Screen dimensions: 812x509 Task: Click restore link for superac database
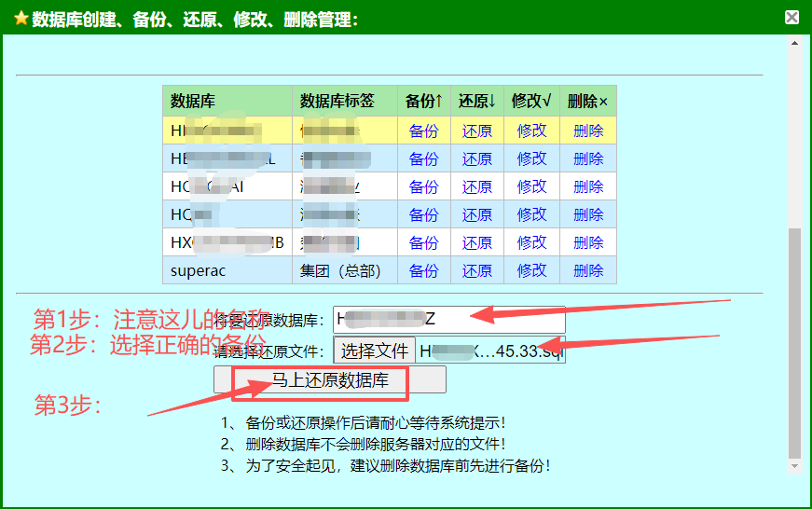tap(476, 270)
